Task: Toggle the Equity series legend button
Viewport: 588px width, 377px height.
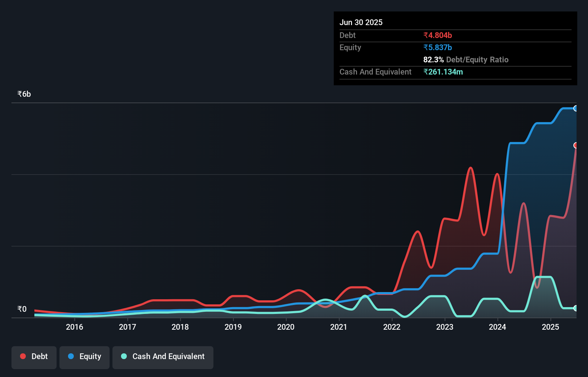Action: (x=85, y=357)
